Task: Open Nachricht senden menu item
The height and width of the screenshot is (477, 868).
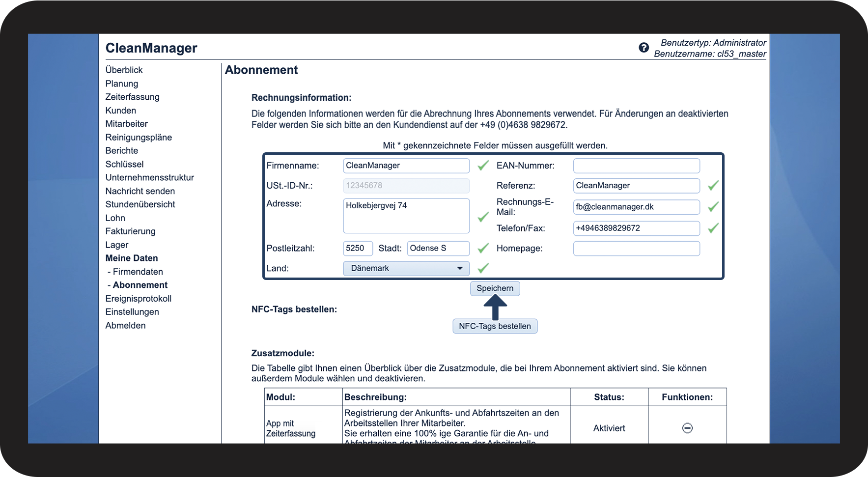Action: coord(140,191)
